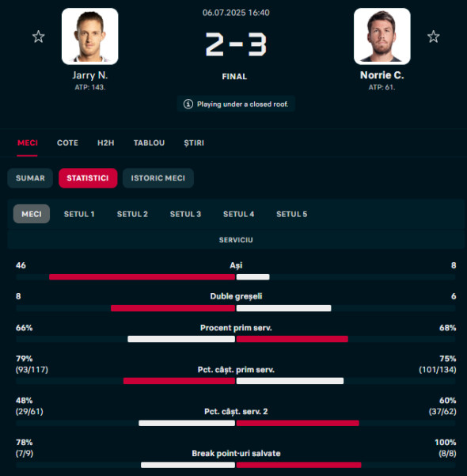Click the info icon beside closed roof note
Viewport: 467px width, 476px height.
pos(188,104)
